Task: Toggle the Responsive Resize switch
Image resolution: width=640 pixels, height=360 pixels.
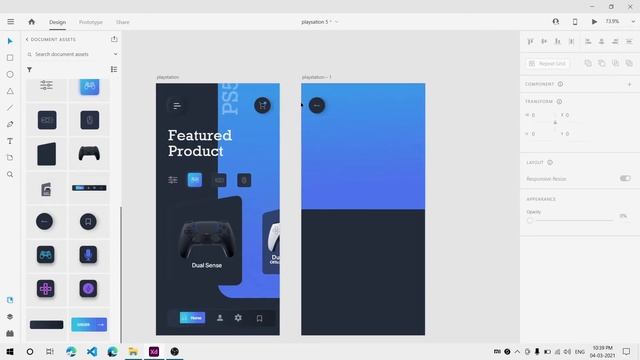Action: pyautogui.click(x=625, y=178)
